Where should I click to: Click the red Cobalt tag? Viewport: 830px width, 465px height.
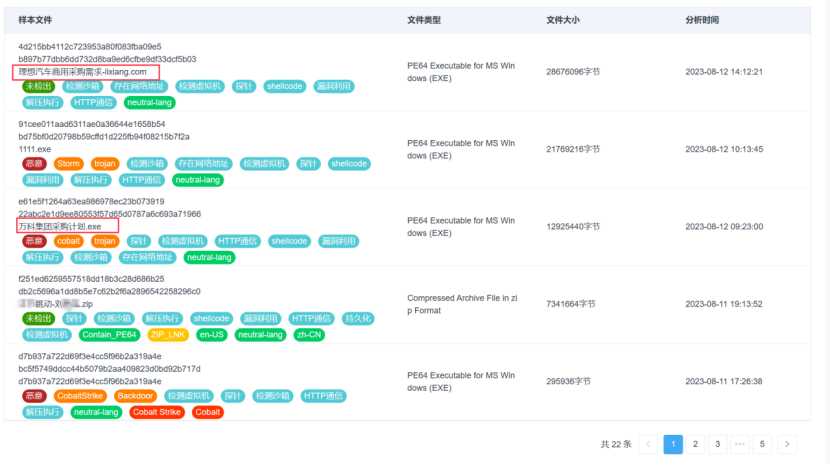pos(208,412)
